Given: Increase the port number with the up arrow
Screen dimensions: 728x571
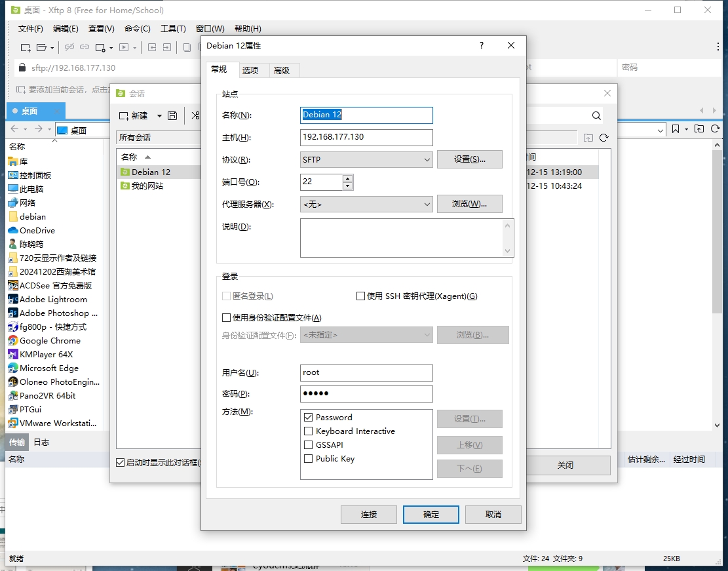Looking at the screenshot, I should click(x=347, y=178).
